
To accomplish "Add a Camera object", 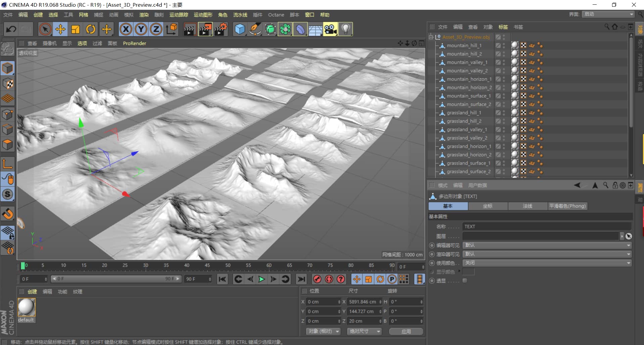I will coord(331,29).
